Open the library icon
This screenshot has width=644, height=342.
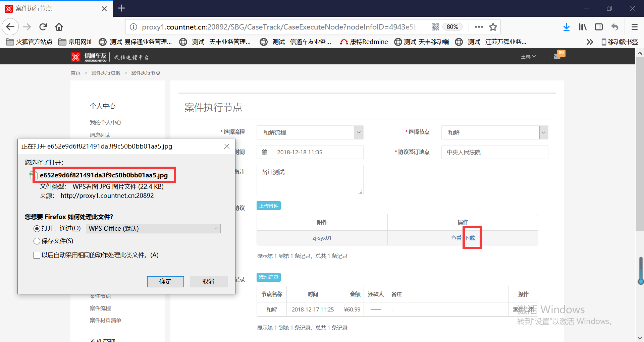coord(583,27)
